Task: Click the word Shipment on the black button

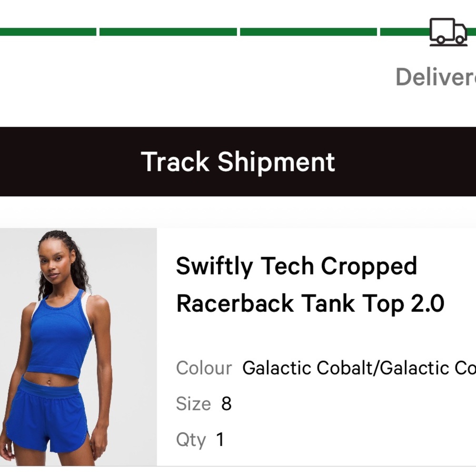Action: (x=276, y=162)
